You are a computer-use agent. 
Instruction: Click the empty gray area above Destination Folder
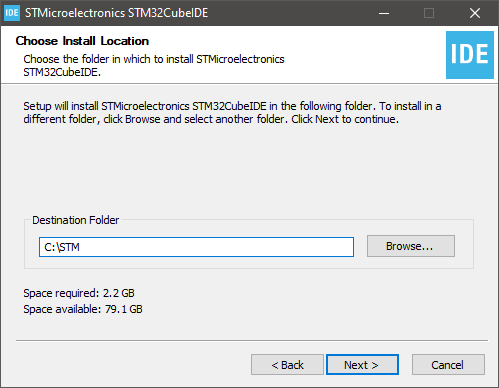coord(249,170)
